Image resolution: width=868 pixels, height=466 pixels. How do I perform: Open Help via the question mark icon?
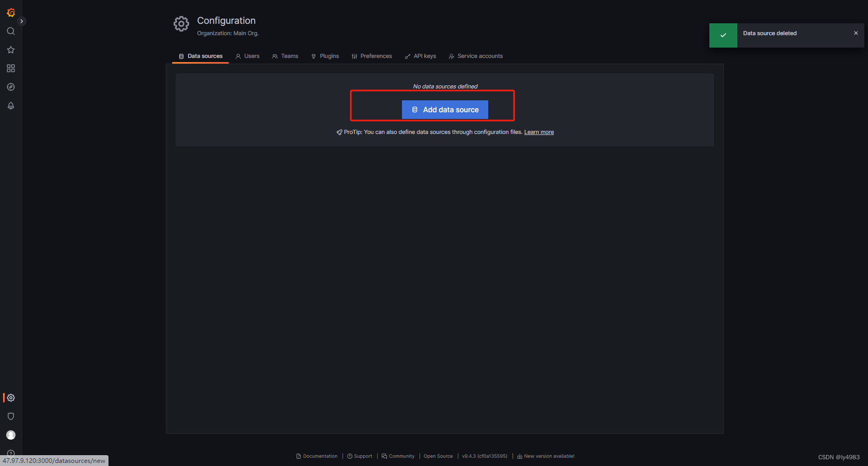(11, 454)
